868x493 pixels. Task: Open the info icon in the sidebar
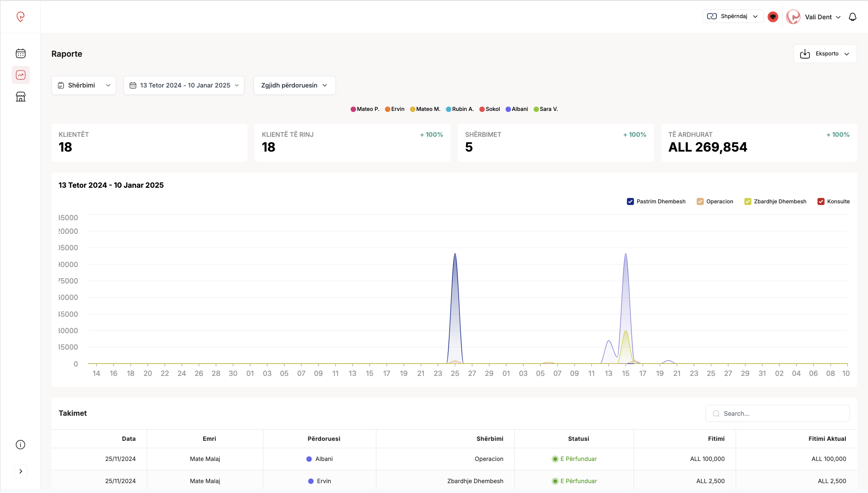coord(21,445)
